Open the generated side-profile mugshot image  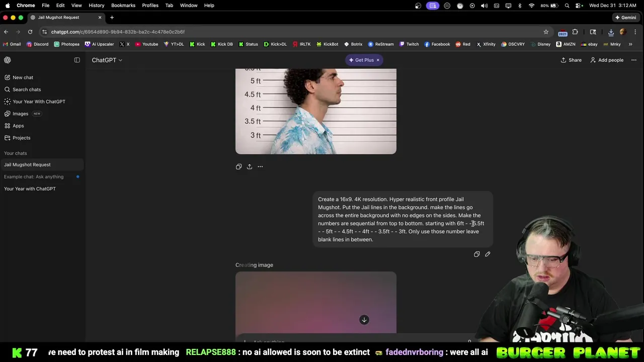[x=316, y=111]
